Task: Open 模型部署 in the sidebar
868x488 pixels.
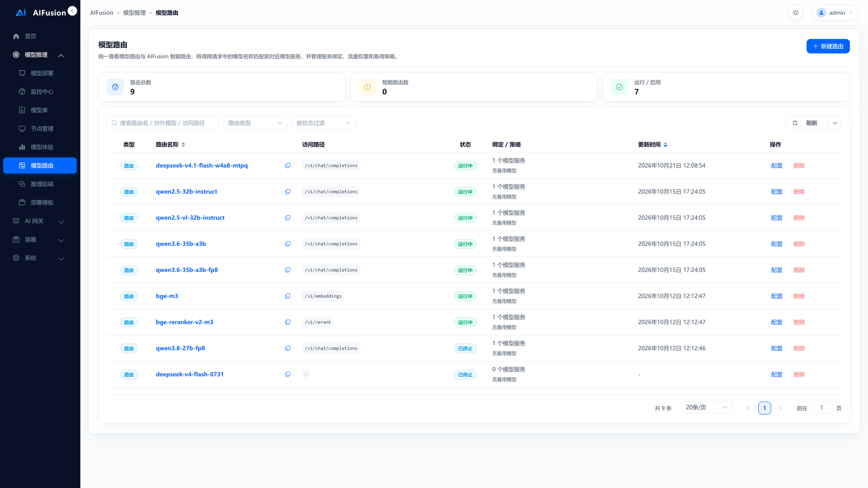Action: pos(40,73)
